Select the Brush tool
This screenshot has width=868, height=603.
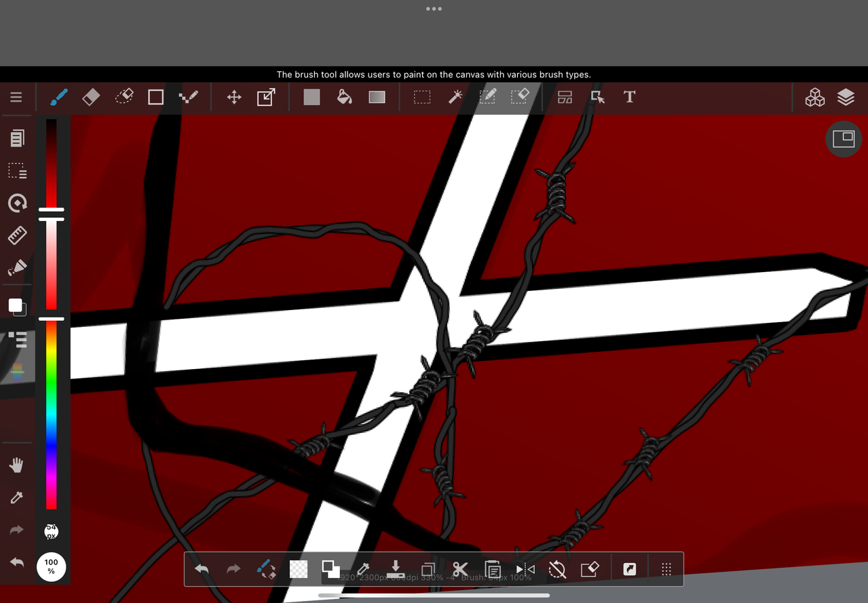click(x=58, y=97)
